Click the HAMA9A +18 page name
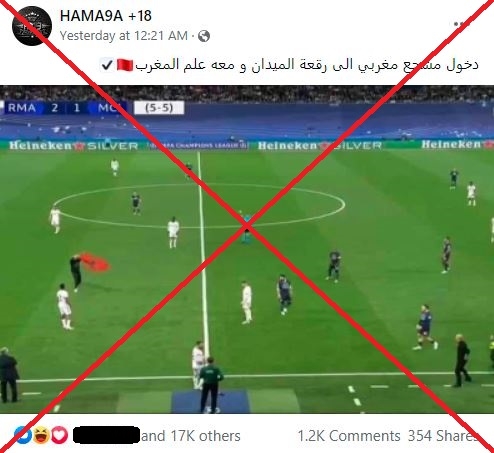 click(x=106, y=16)
